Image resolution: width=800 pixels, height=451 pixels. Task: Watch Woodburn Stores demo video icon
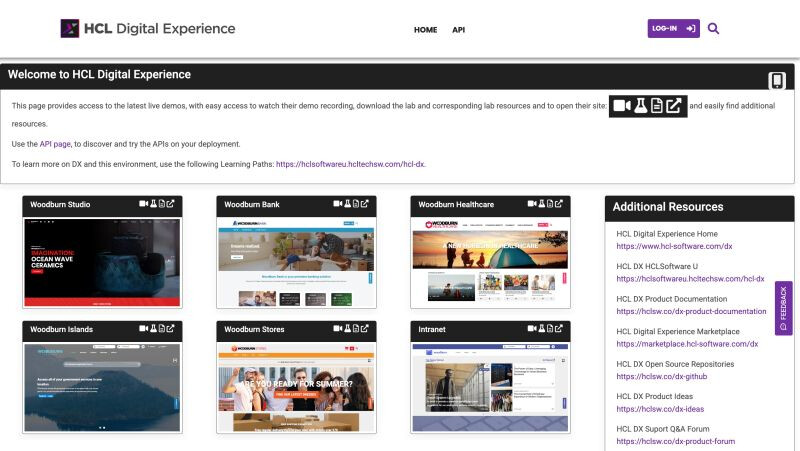point(338,329)
